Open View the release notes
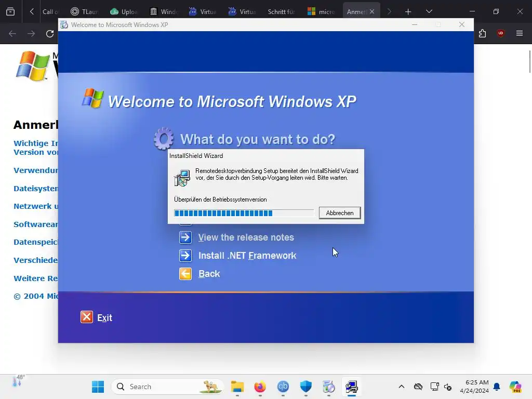The image size is (532, 399). coord(246,237)
